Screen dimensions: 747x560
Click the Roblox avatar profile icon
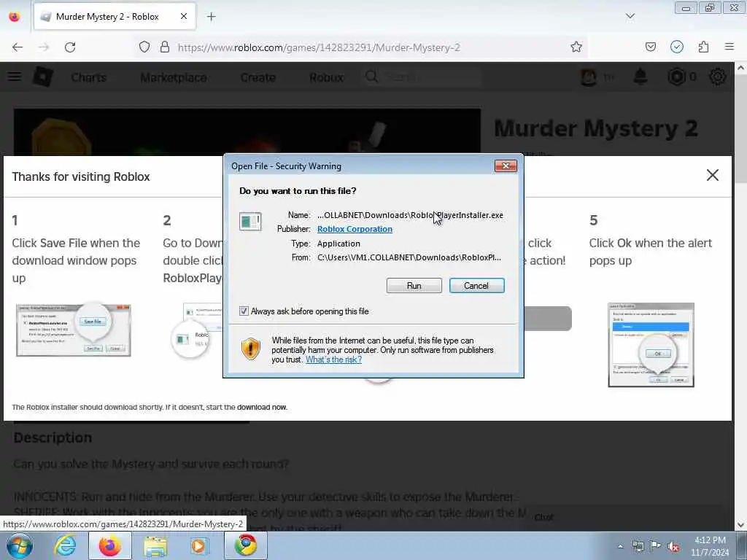589,77
